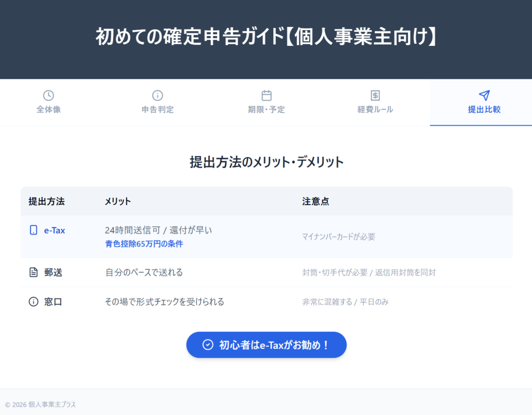Click the calendar icon above 期限・予定
Image resolution: width=532 pixels, height=415 pixels.
click(x=266, y=95)
